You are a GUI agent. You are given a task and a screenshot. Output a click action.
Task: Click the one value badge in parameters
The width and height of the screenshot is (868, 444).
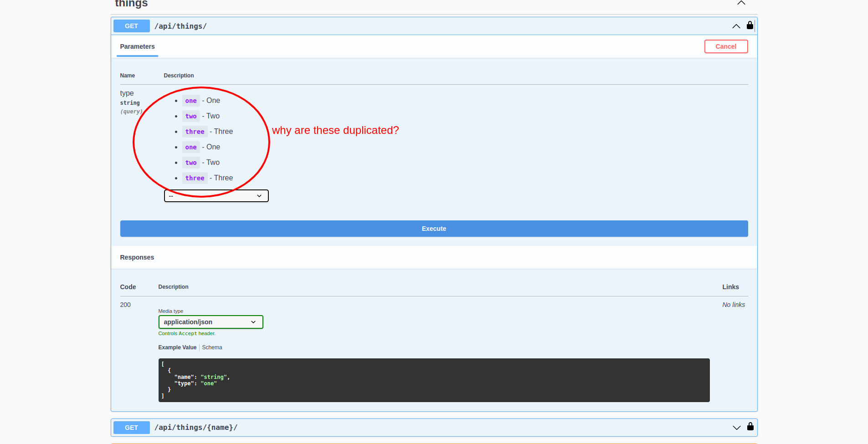coord(190,101)
